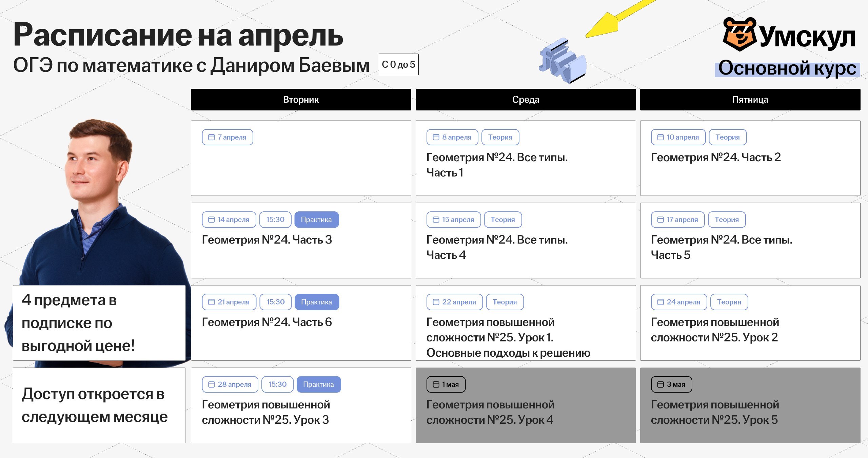The width and height of the screenshot is (868, 458).
Task: Open the Основной курс label
Action: [x=787, y=69]
